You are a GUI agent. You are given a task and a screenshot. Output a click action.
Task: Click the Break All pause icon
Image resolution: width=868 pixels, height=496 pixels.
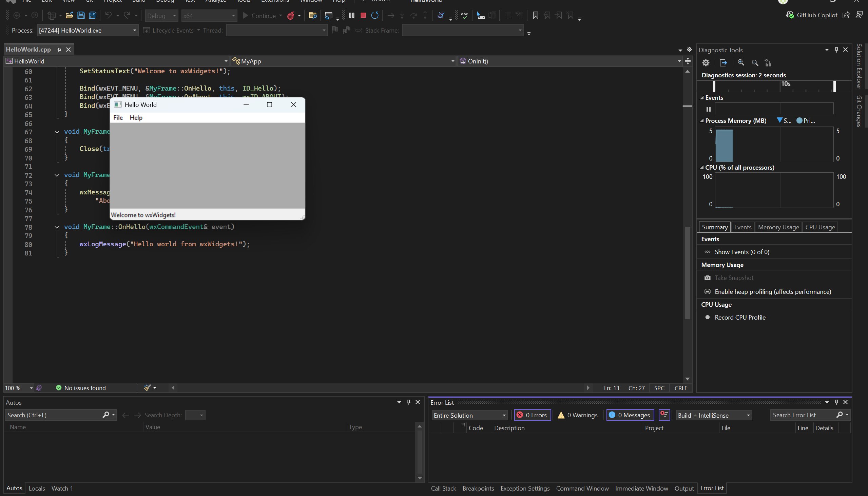352,15
